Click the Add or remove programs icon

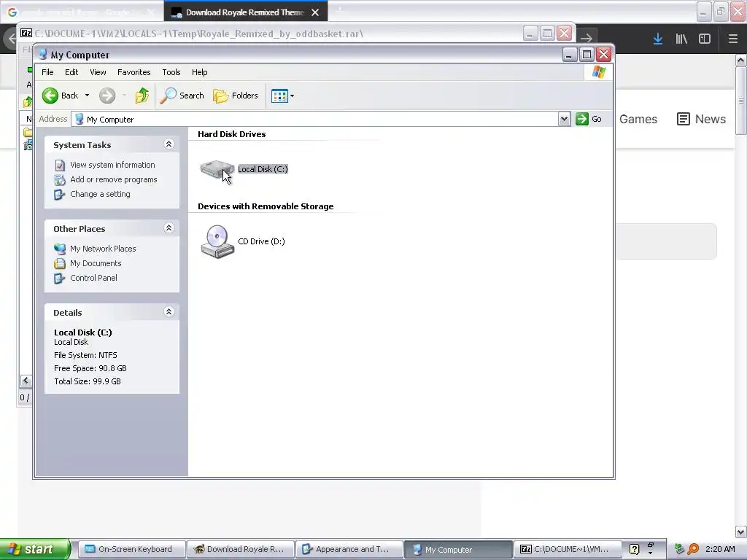click(x=60, y=180)
